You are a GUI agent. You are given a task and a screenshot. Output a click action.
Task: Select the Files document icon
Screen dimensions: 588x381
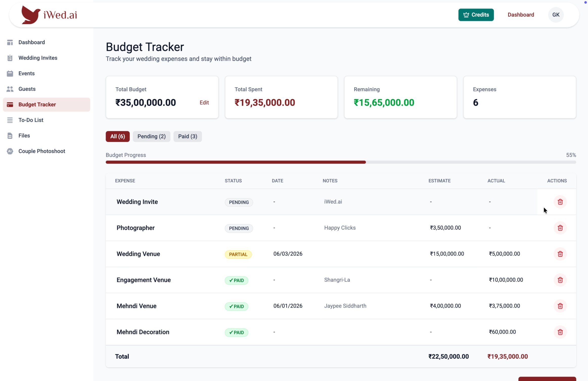10,136
